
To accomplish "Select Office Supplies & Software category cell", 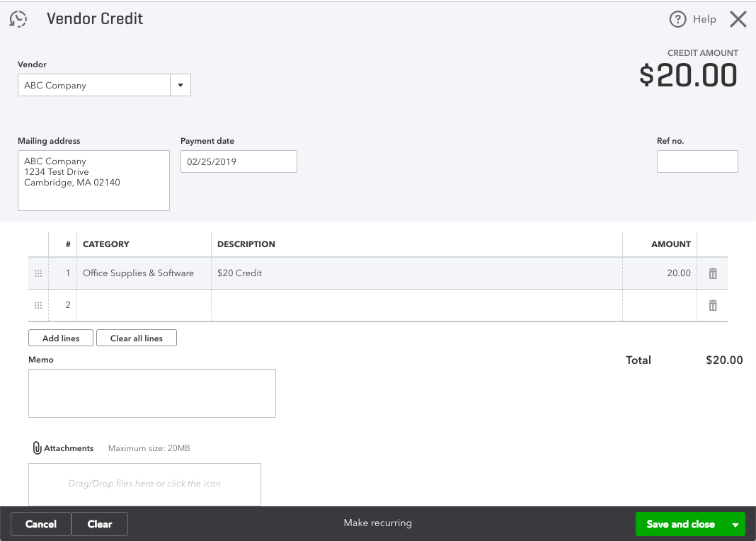I will pyautogui.click(x=144, y=273).
